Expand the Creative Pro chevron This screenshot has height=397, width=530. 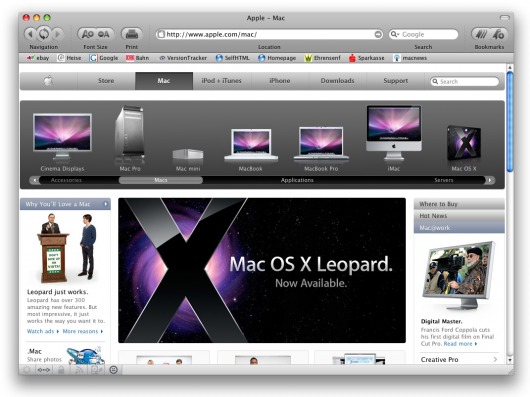495,359
